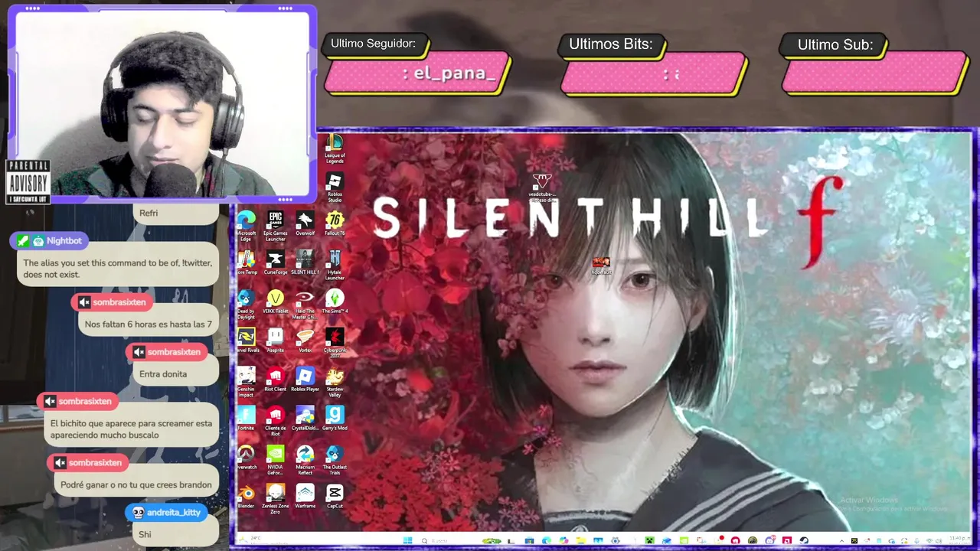Open the Windows Start menu

(408, 541)
